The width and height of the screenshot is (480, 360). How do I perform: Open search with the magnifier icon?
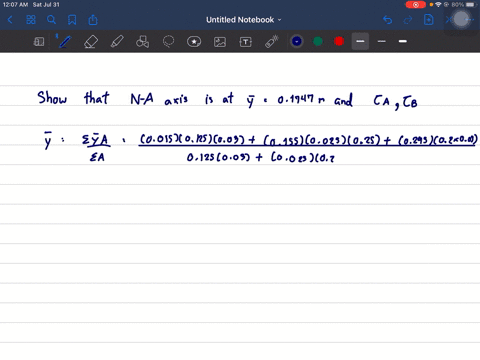click(51, 20)
